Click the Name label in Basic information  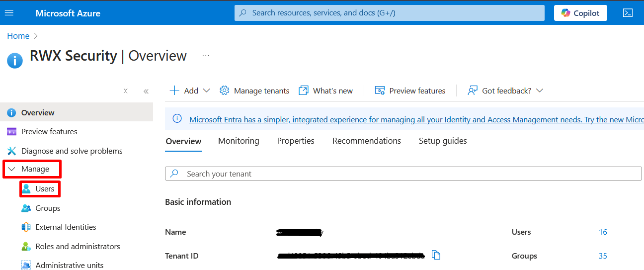click(175, 232)
